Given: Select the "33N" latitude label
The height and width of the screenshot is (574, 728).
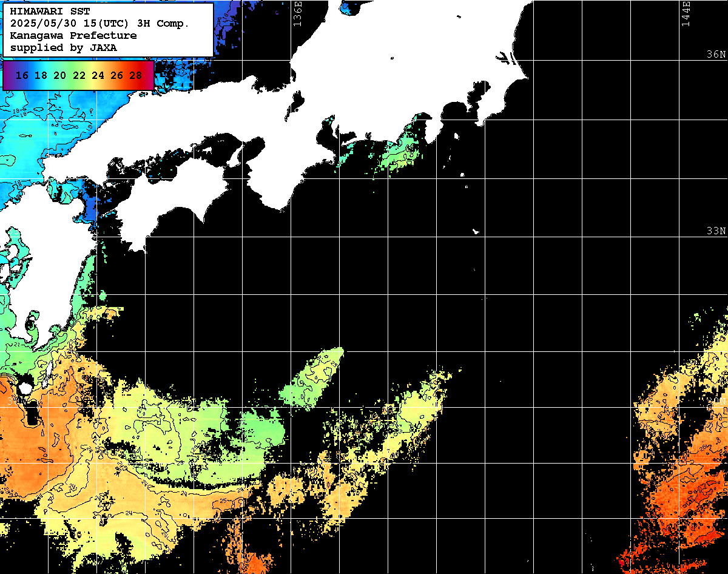Looking at the screenshot, I should pos(716,231).
